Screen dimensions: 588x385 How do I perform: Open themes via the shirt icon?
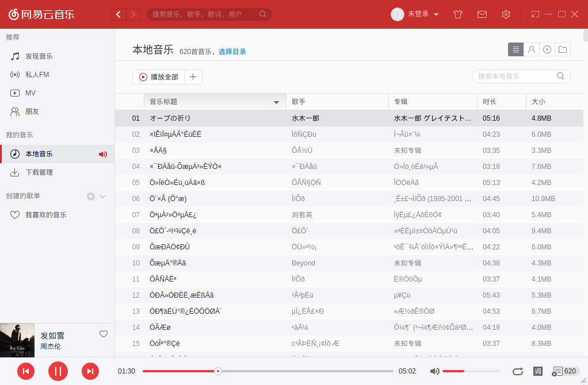coord(457,14)
